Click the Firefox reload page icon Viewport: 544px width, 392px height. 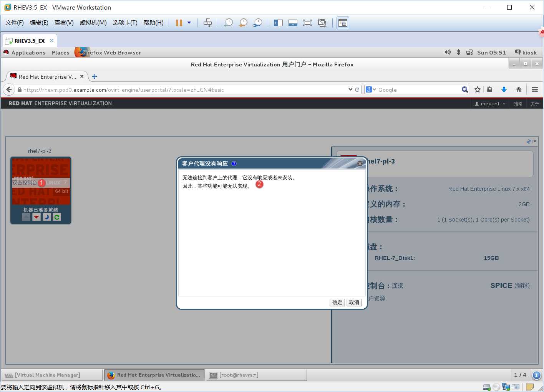coord(357,89)
